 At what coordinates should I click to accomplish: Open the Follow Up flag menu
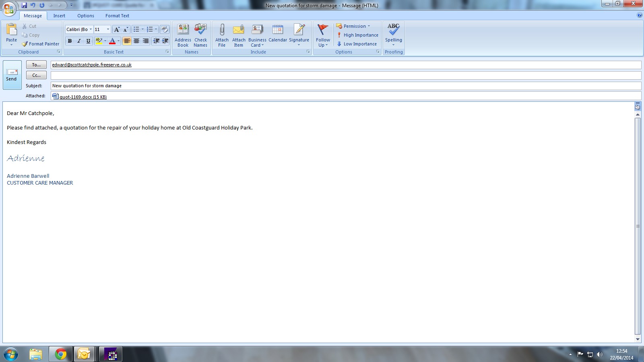323,35
